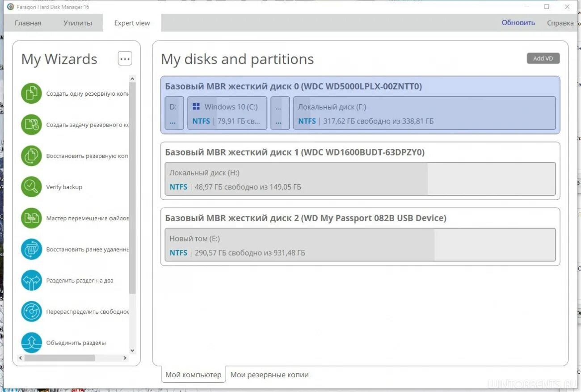Click the create single backup wizard icon
This screenshot has width=581, height=392.
(x=31, y=93)
